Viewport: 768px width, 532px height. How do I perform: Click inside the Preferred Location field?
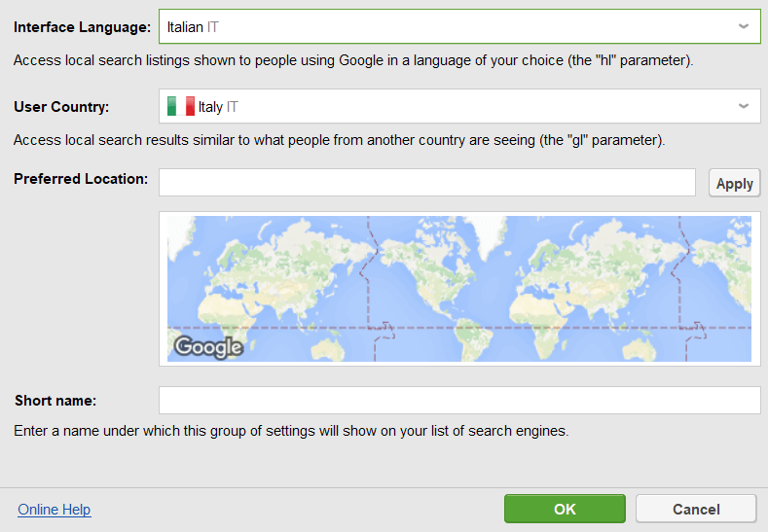tap(427, 183)
